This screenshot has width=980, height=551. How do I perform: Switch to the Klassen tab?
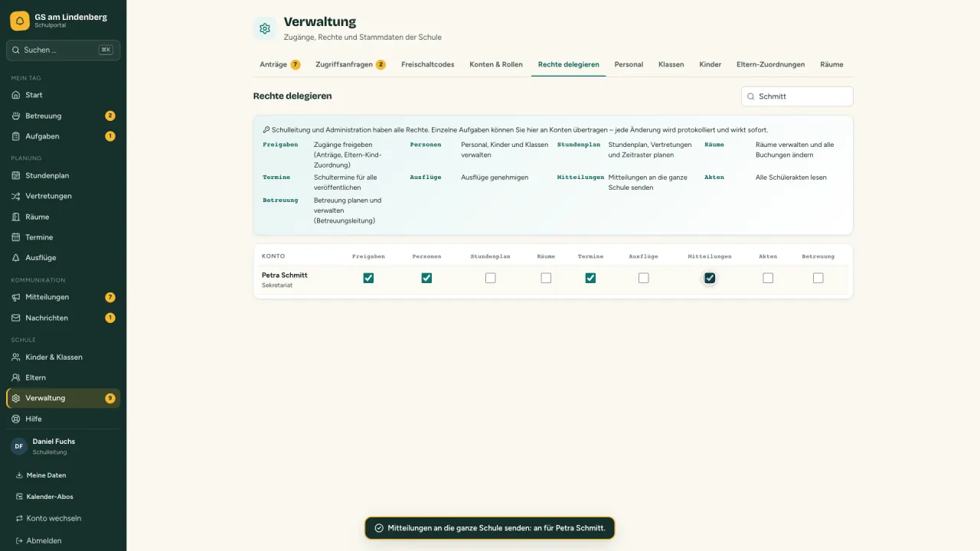pyautogui.click(x=671, y=64)
